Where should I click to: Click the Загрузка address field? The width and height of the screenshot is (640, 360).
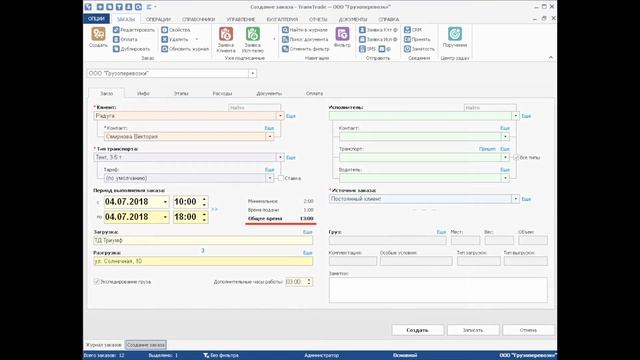[203, 240]
